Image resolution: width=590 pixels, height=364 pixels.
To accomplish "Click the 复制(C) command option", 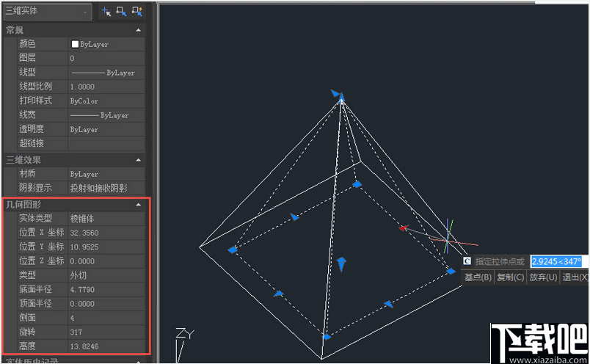I will [510, 277].
